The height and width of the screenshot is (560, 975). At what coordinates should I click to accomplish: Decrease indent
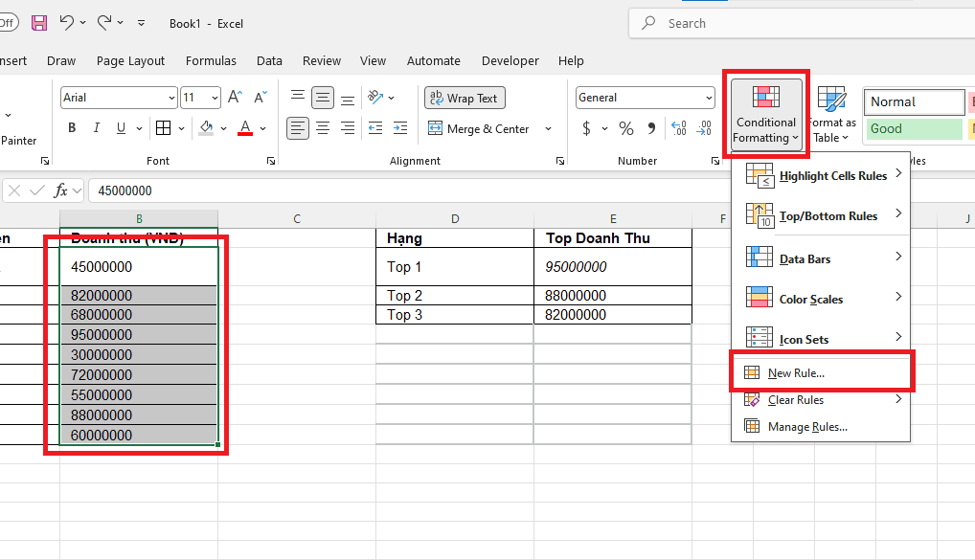tap(375, 128)
